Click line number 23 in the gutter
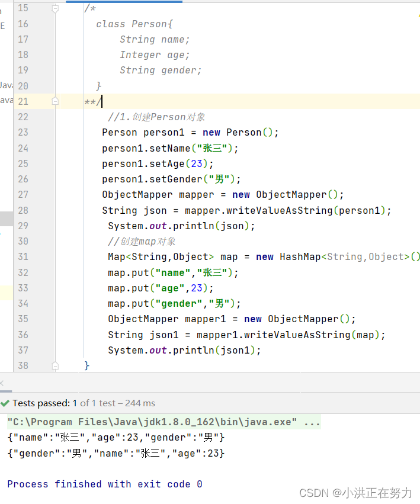The height and width of the screenshot is (504, 420). [23, 133]
